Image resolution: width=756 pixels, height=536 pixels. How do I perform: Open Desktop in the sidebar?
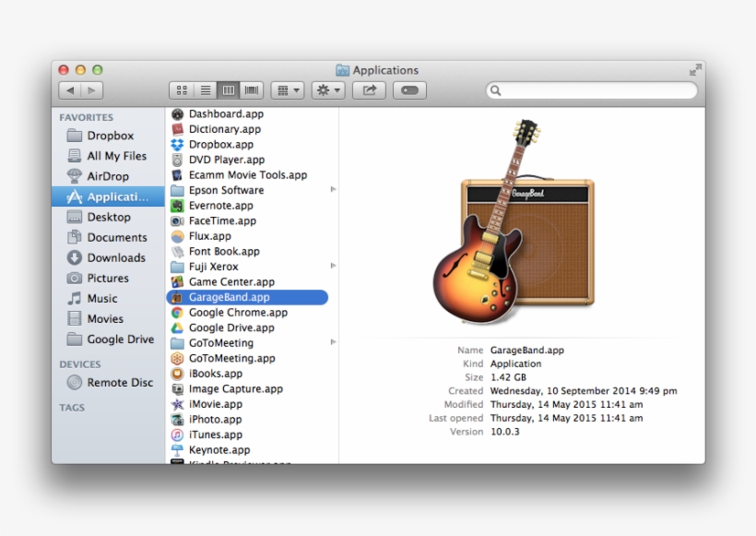click(108, 217)
